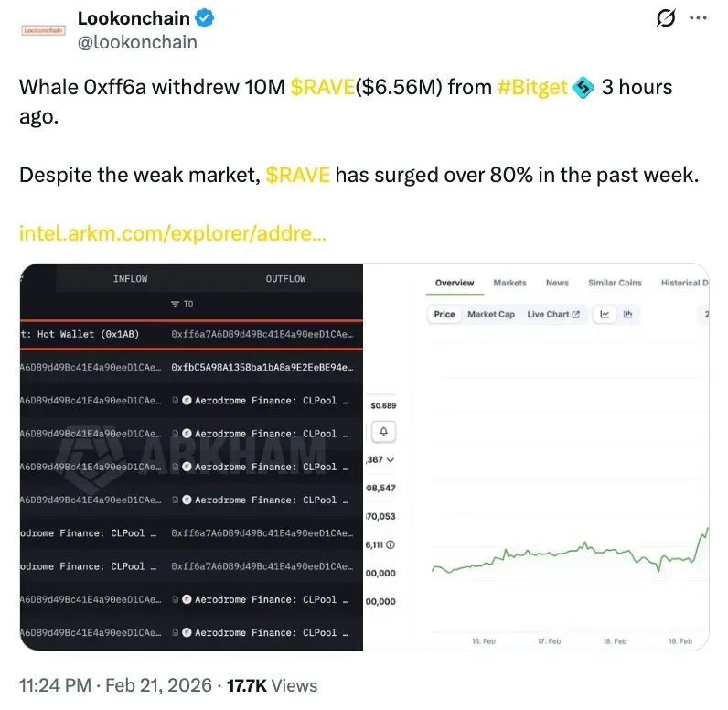Open the Arkham transactions table image
This screenshot has width=728, height=710.
191,457
